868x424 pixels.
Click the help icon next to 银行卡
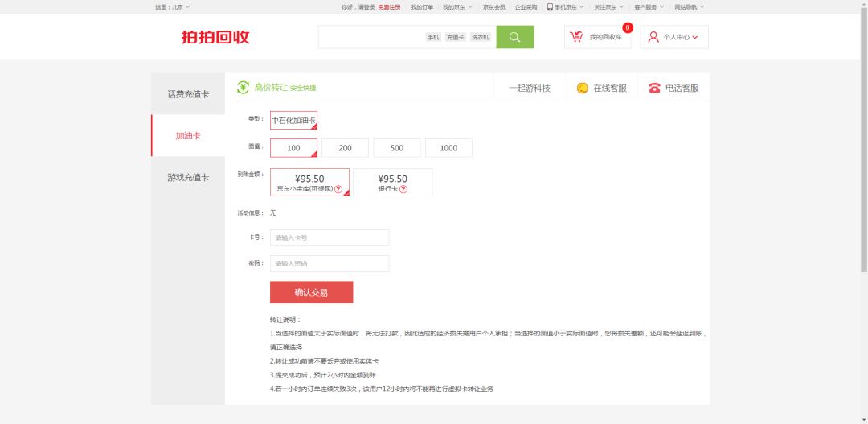coord(403,189)
